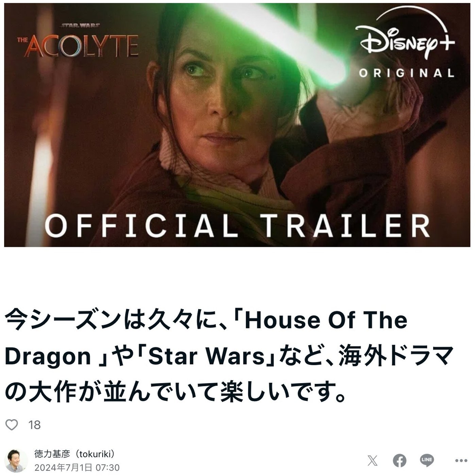Click the small STAR WARS text above Acolyte

(80, 25)
